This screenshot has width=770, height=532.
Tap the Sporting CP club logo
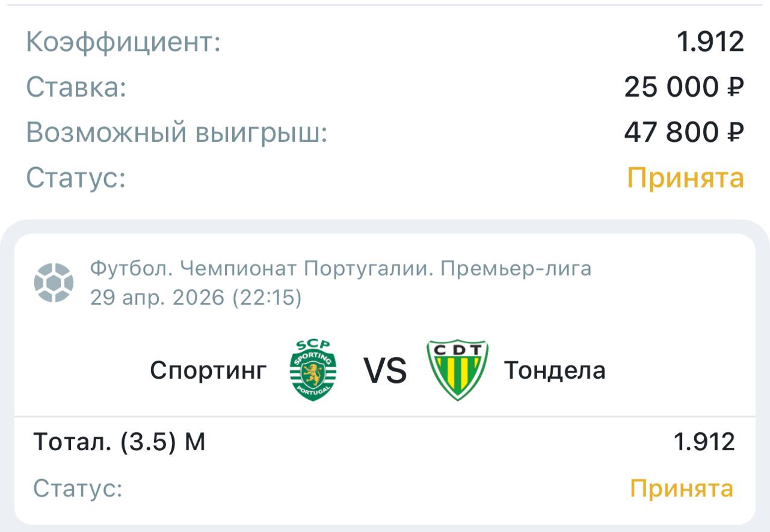(x=313, y=370)
